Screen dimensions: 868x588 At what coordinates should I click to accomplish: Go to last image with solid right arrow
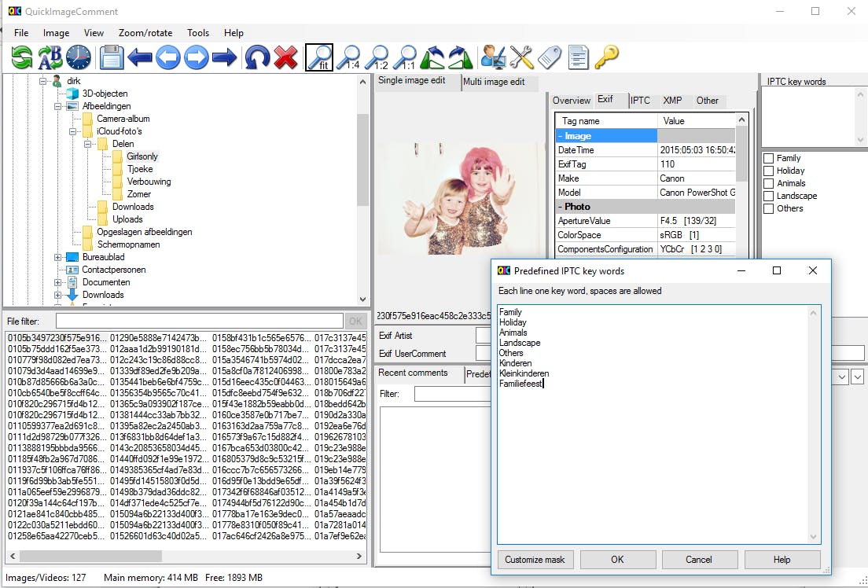(224, 57)
